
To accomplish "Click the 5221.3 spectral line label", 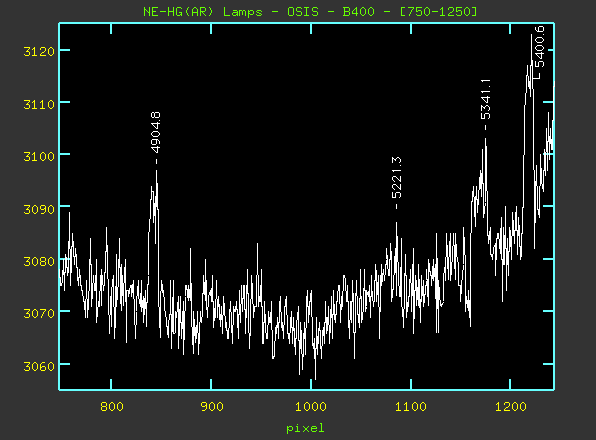I will [x=396, y=177].
